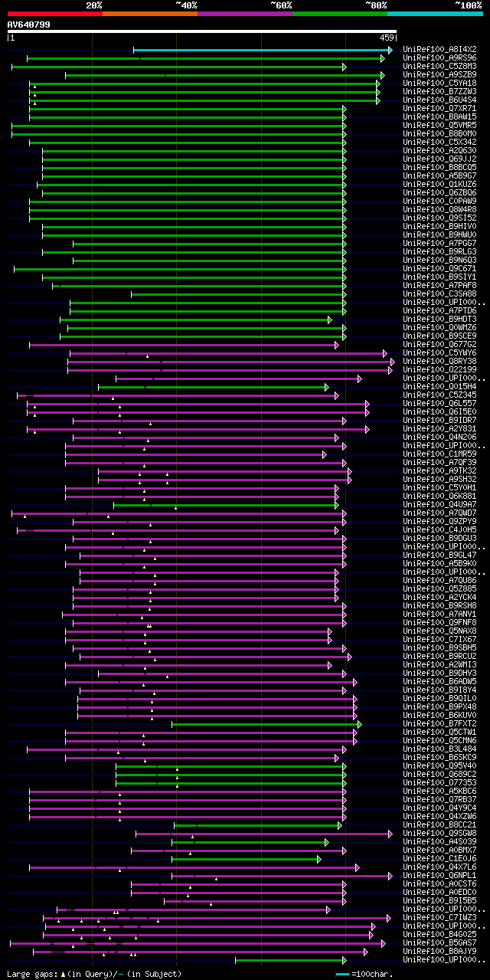This screenshot has height=980, width=490.
Task: Click the UniRef100_Q6L557 hit name
Action: tap(439, 404)
